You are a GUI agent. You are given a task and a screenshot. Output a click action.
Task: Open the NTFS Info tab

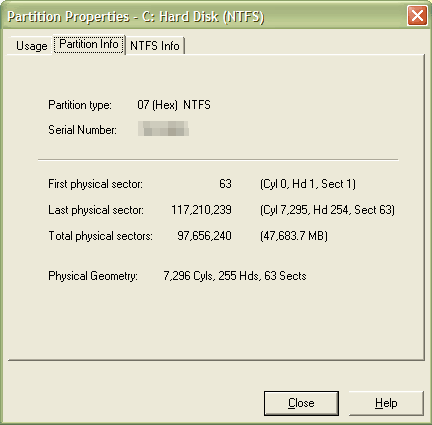point(155,46)
